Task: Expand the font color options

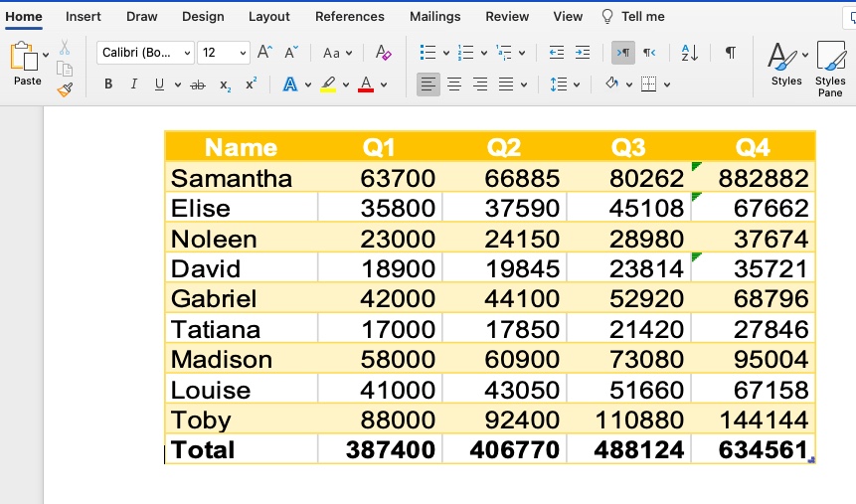Action: coord(384,84)
